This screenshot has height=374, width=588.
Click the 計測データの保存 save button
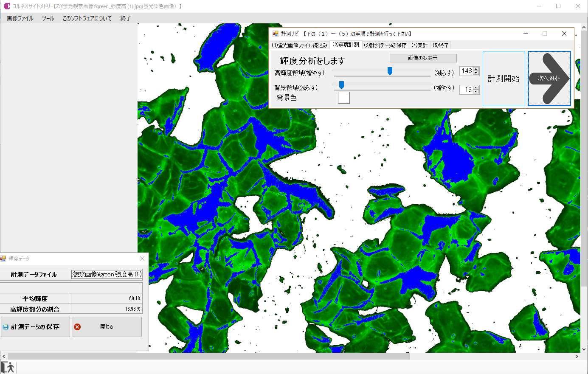tap(35, 327)
